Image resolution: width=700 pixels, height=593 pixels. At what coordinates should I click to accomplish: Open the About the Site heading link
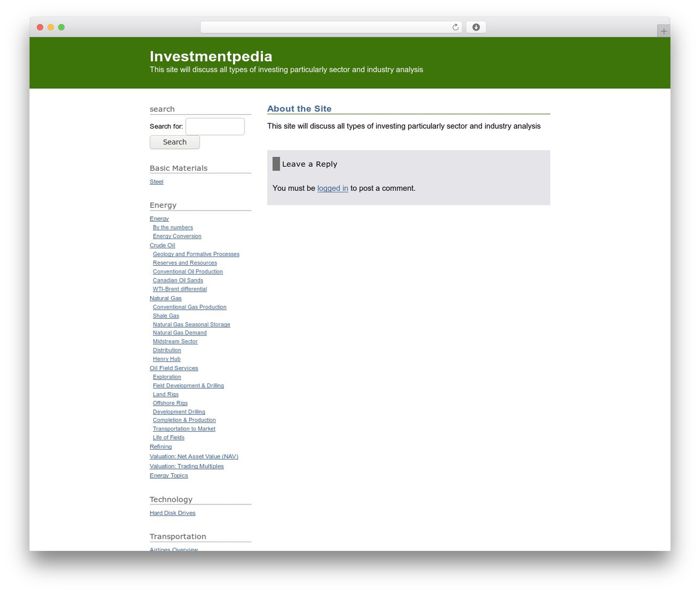tap(299, 109)
